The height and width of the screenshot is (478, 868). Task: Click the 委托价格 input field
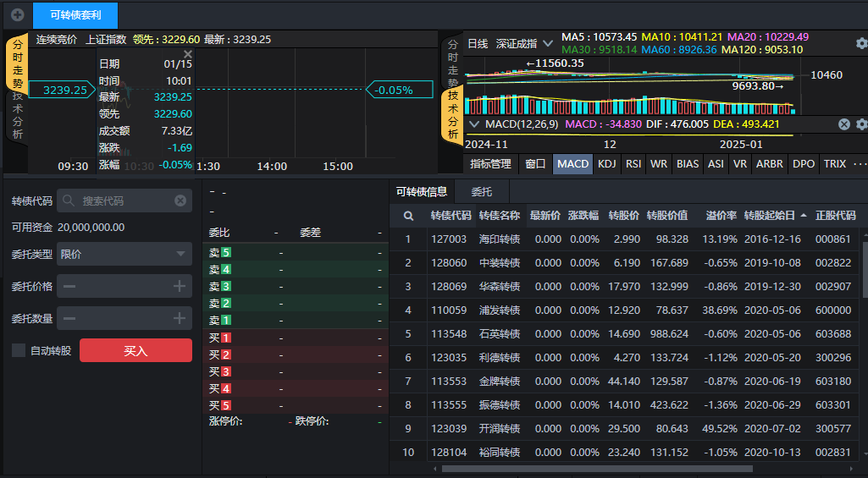click(124, 286)
